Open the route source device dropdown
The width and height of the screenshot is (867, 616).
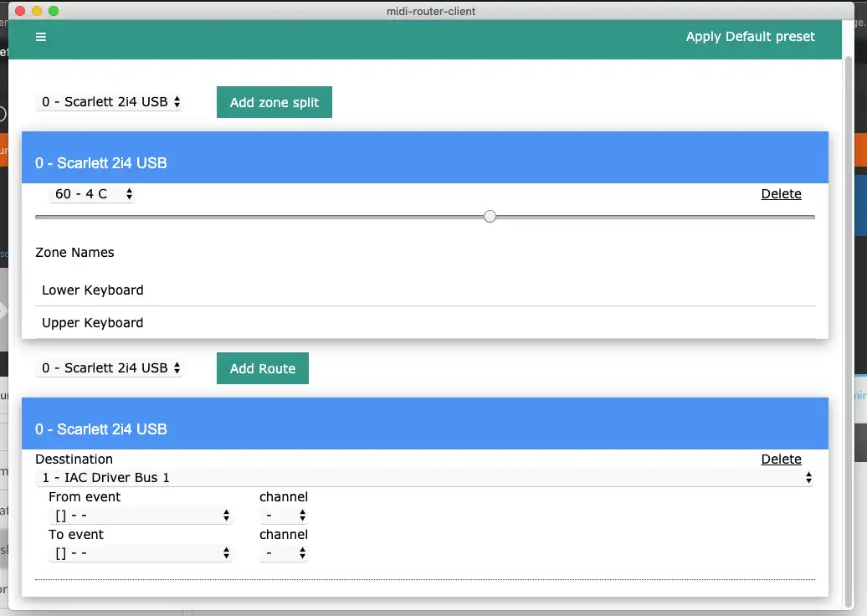tap(109, 367)
